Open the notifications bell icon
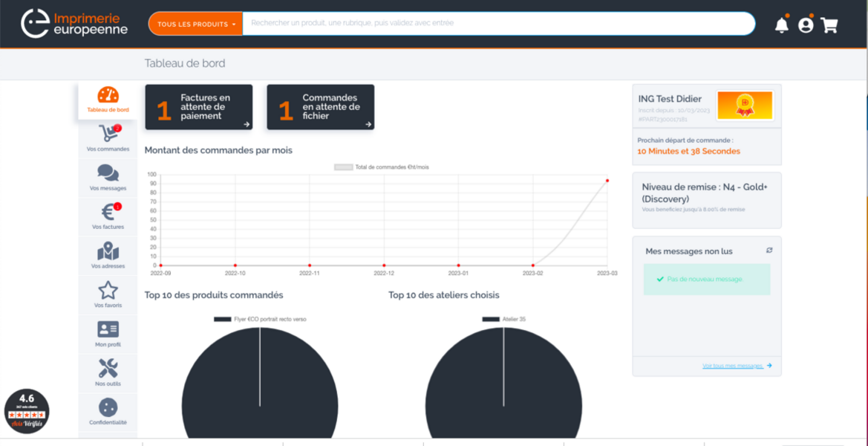This screenshot has width=868, height=446. (x=782, y=25)
